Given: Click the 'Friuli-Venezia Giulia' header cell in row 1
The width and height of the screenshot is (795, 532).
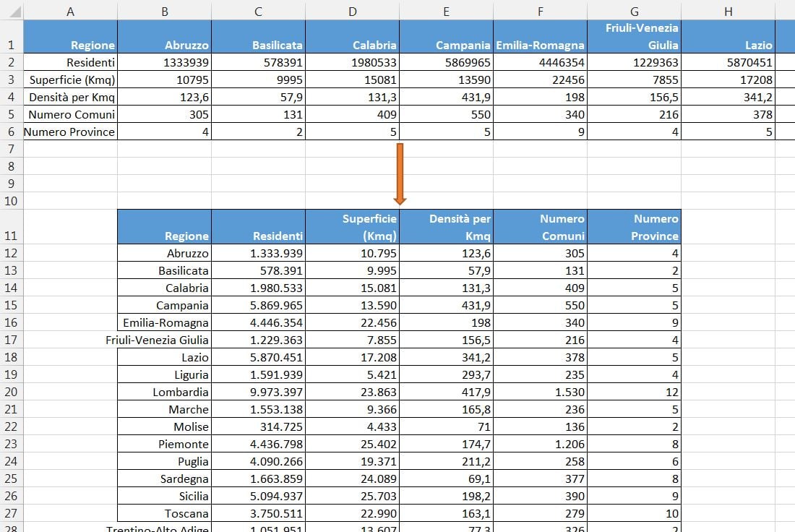Looking at the screenshot, I should (x=635, y=37).
